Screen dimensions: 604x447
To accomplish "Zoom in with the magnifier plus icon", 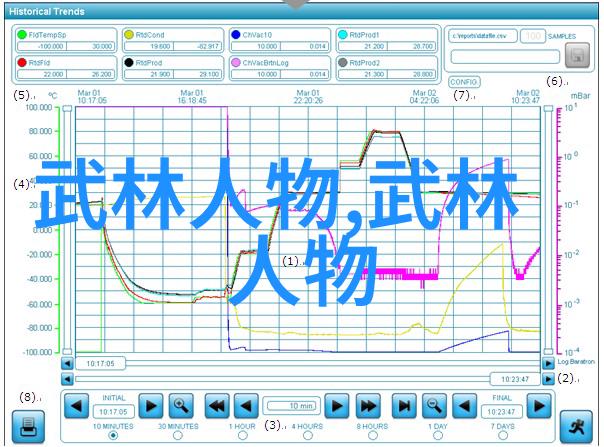I will pos(181,406).
